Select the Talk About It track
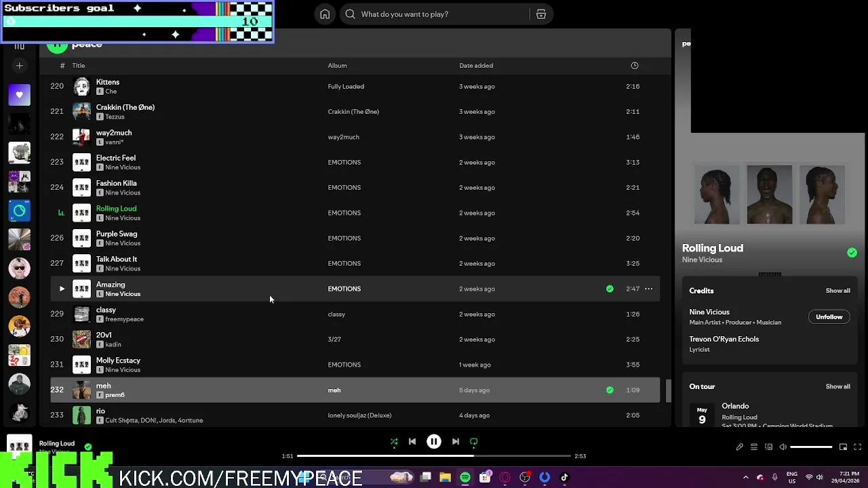 click(355, 264)
